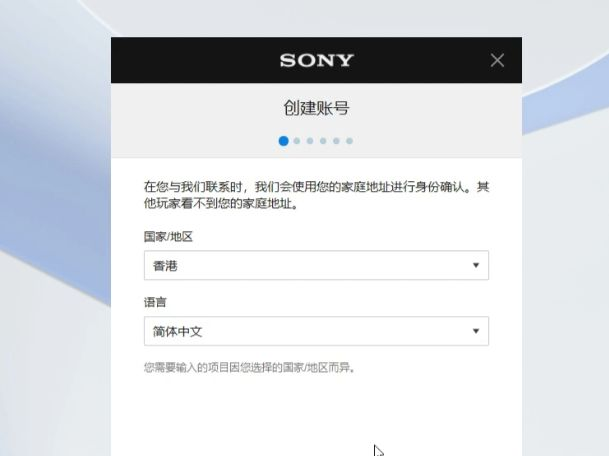Click the arrow on the 简体中文 dropdown
Image resolution: width=609 pixels, height=456 pixels.
(x=476, y=331)
